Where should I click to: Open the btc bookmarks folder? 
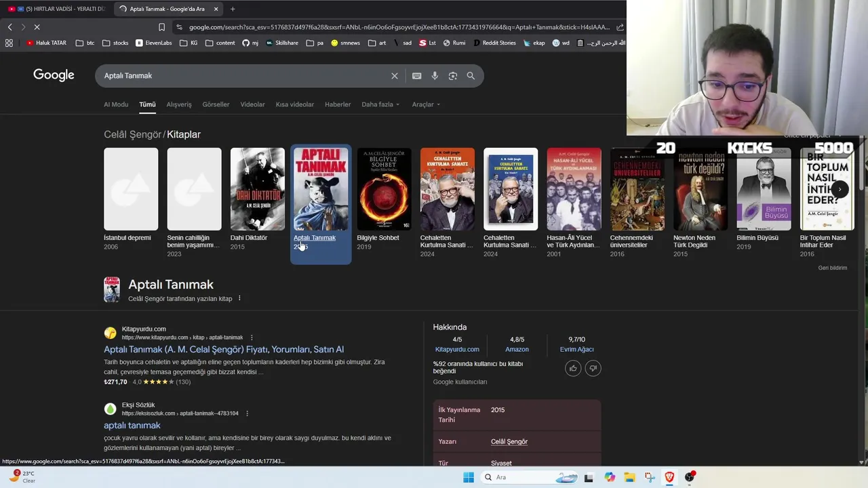pos(85,43)
